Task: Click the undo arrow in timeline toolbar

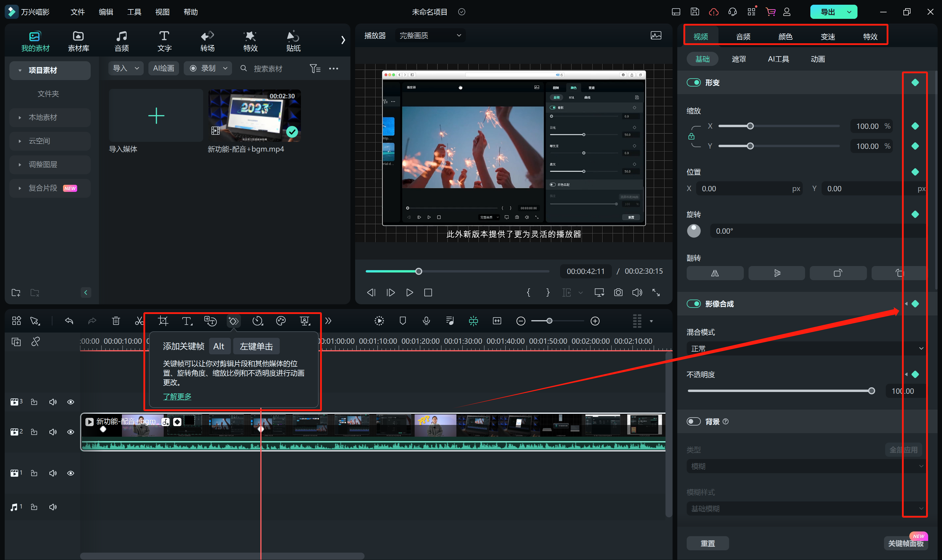Action: 69,321
